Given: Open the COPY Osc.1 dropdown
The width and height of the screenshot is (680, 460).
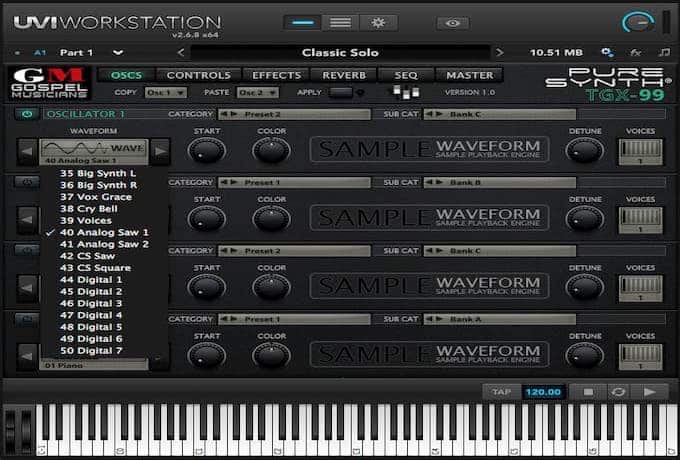Looking at the screenshot, I should click(166, 92).
